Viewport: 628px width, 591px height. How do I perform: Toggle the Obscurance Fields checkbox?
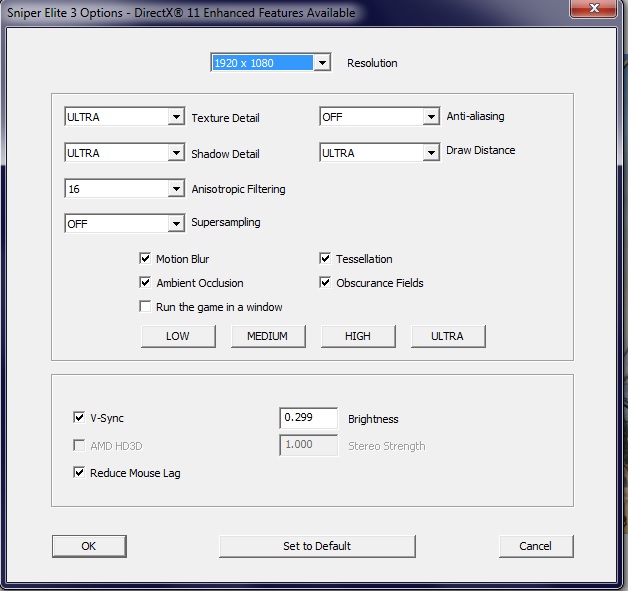(325, 282)
